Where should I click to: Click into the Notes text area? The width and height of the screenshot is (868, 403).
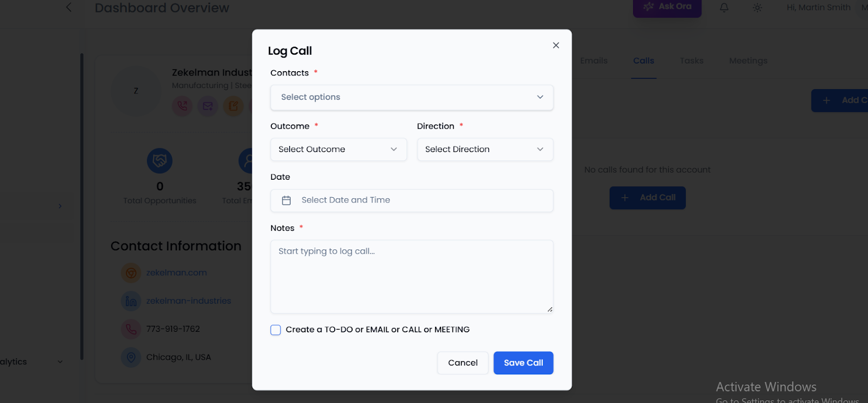(411, 277)
